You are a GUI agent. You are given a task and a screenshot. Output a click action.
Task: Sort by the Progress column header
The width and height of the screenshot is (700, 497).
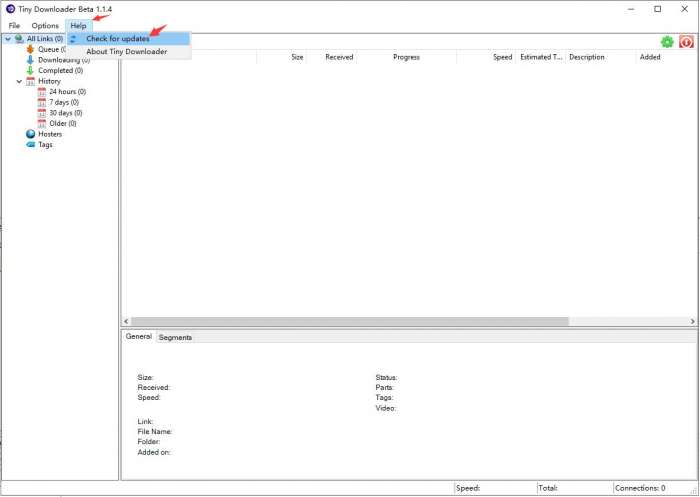(x=406, y=57)
